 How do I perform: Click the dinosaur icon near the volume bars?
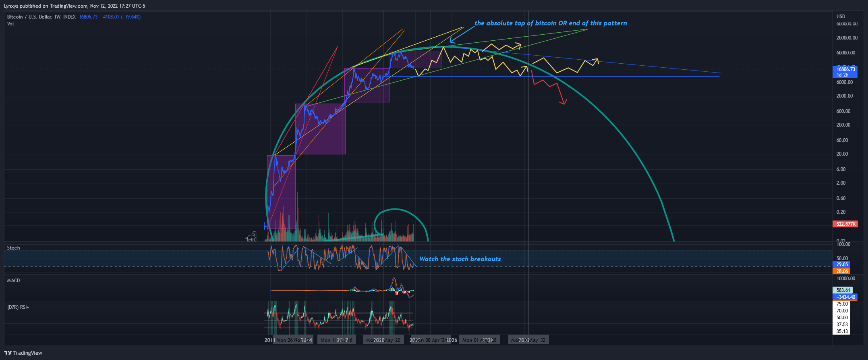pos(251,236)
